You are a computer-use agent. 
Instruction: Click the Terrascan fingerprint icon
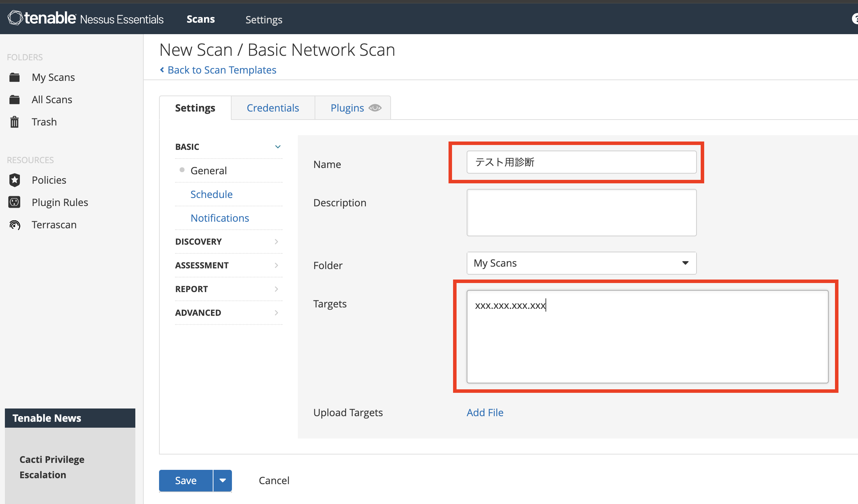click(x=14, y=225)
